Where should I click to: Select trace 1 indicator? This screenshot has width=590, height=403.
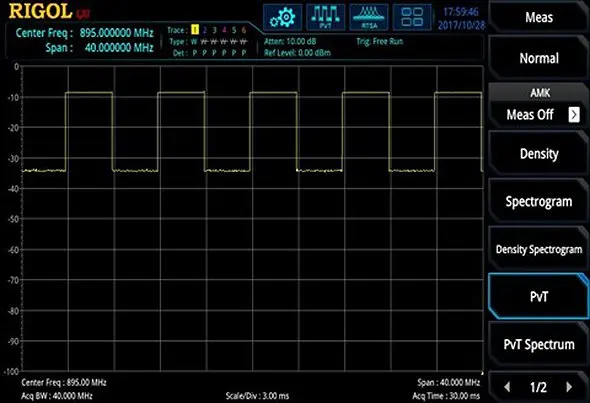(x=195, y=30)
